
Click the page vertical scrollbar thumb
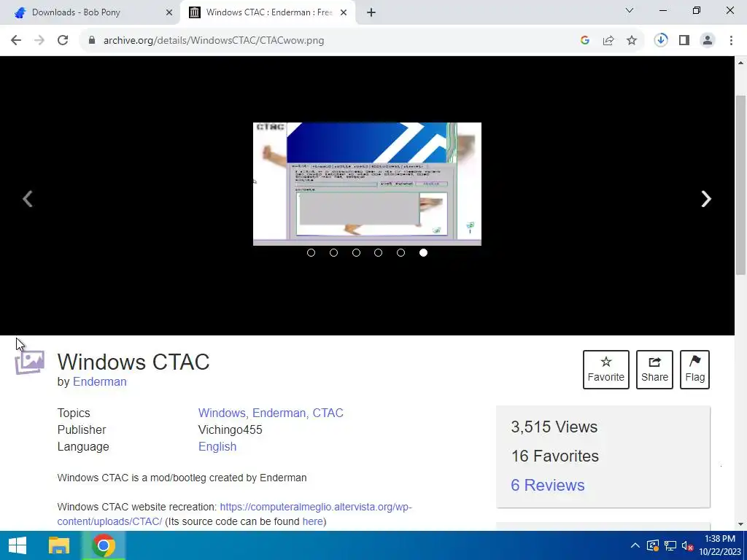coord(740,184)
